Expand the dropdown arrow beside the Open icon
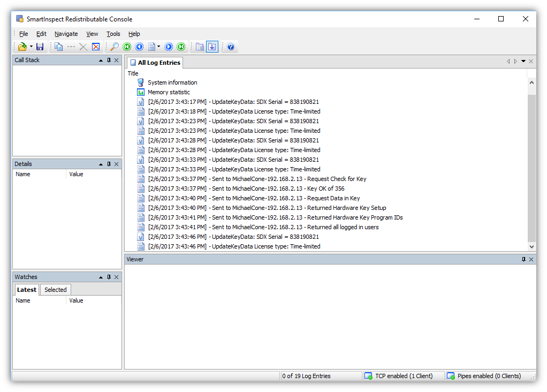Image resolution: width=547 pixels, height=392 pixels. point(31,47)
